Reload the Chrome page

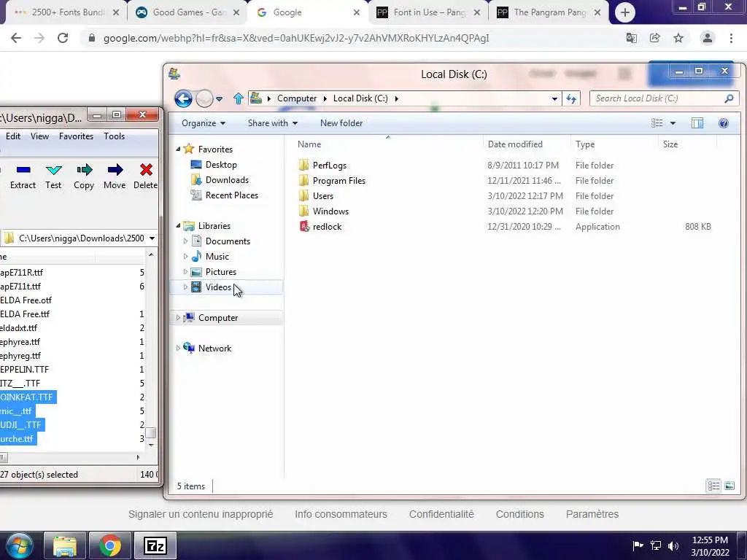click(63, 38)
